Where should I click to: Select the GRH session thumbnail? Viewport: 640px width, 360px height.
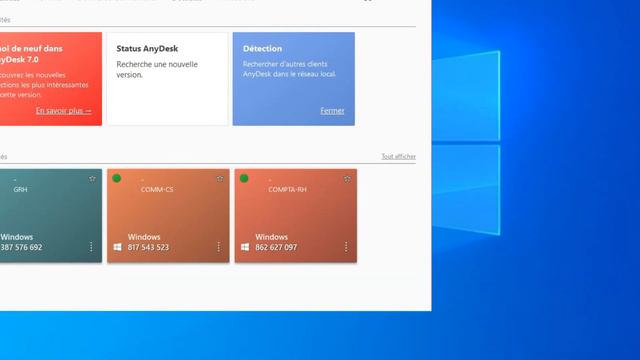51,216
